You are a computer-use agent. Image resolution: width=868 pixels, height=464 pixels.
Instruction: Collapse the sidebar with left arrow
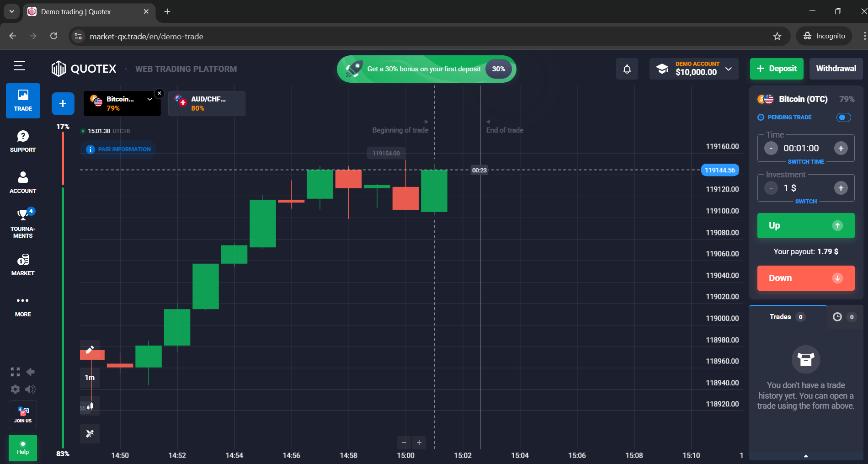coord(31,372)
